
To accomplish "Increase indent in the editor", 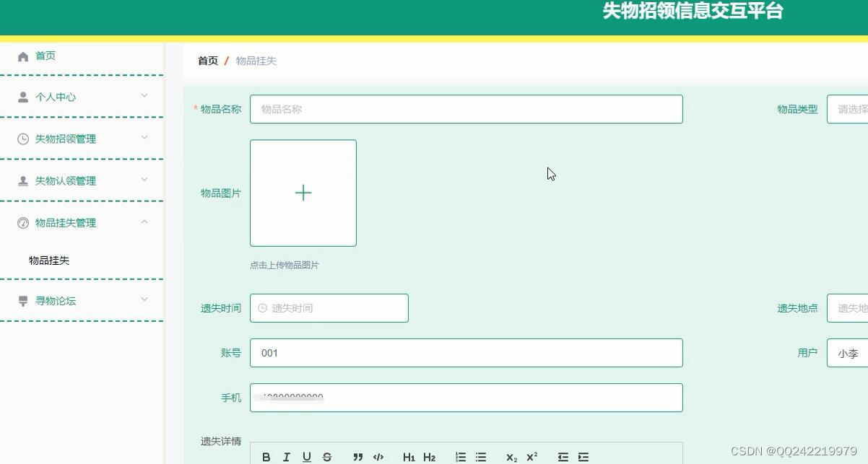I will pos(583,457).
